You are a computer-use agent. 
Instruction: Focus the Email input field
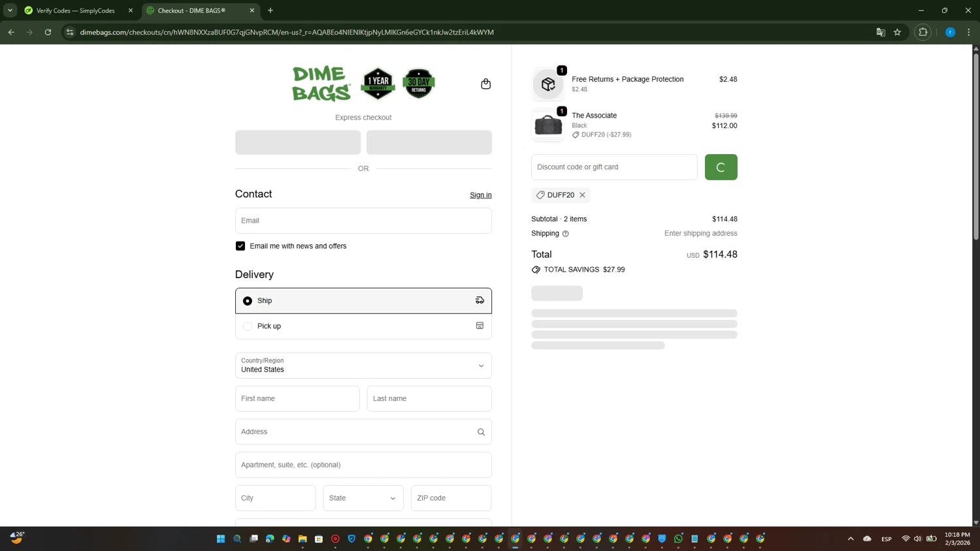363,221
